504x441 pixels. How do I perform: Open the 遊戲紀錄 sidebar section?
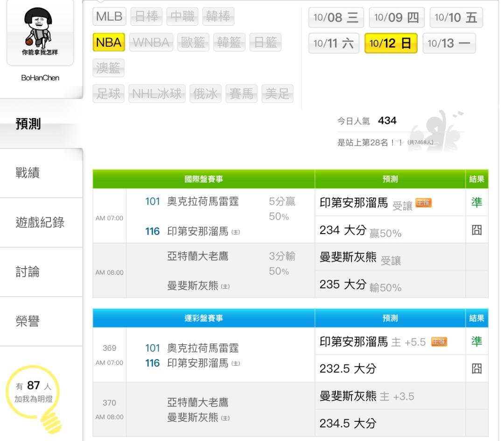coord(41,222)
